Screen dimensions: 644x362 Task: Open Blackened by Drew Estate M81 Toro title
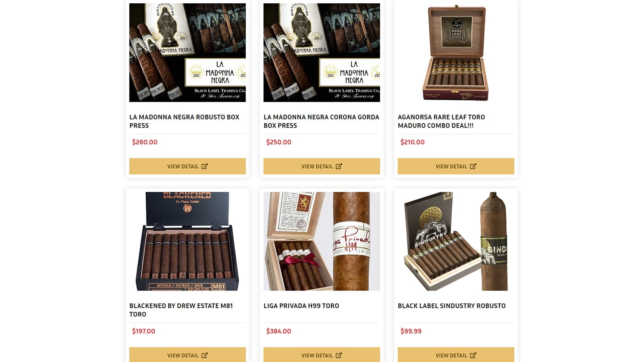(x=181, y=310)
